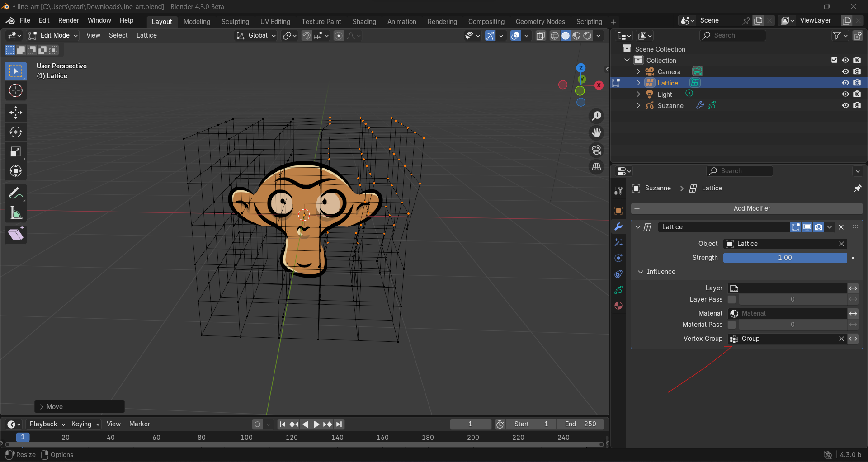The width and height of the screenshot is (868, 462).
Task: Expand the Suzanne tree item
Action: coord(638,105)
